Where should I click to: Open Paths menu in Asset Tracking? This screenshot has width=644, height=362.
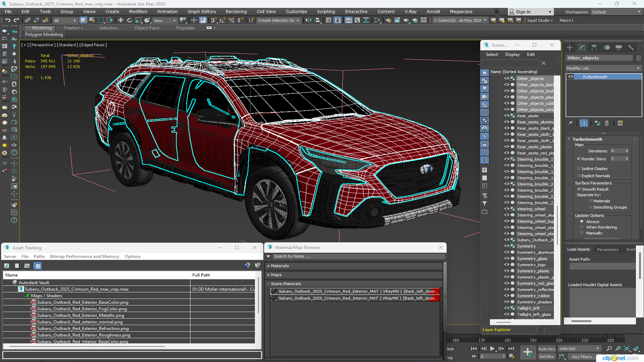click(x=39, y=256)
